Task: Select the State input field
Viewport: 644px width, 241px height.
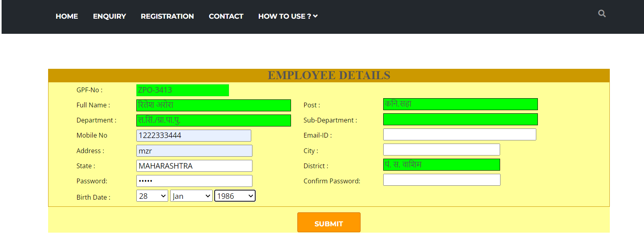Action: coord(194,166)
